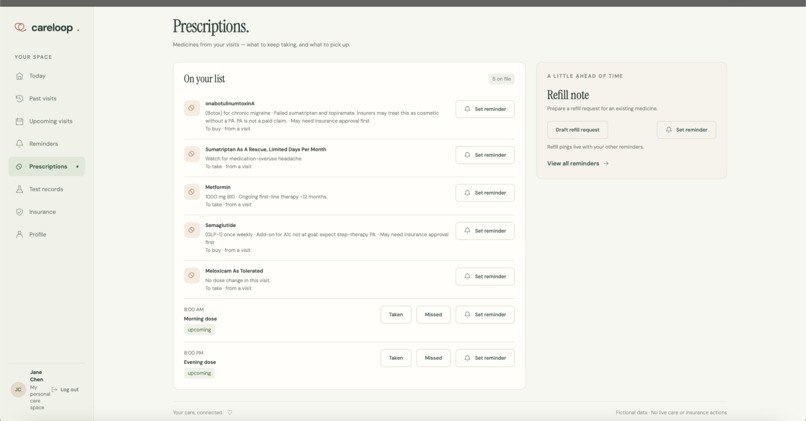The height and width of the screenshot is (421, 806).
Task: Set reminder for Metformin
Action: coord(485,193)
